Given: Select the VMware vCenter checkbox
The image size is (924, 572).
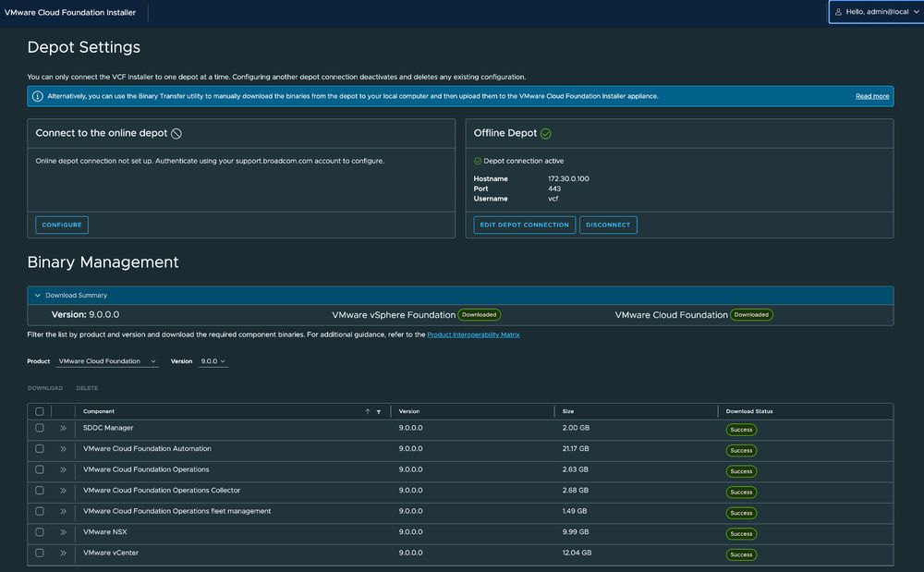Looking at the screenshot, I should 40,554.
